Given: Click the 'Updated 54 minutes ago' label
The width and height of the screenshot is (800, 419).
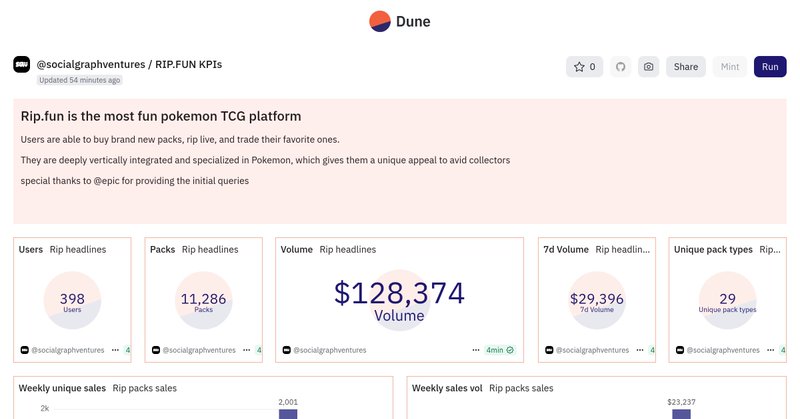Looking at the screenshot, I should coord(80,80).
